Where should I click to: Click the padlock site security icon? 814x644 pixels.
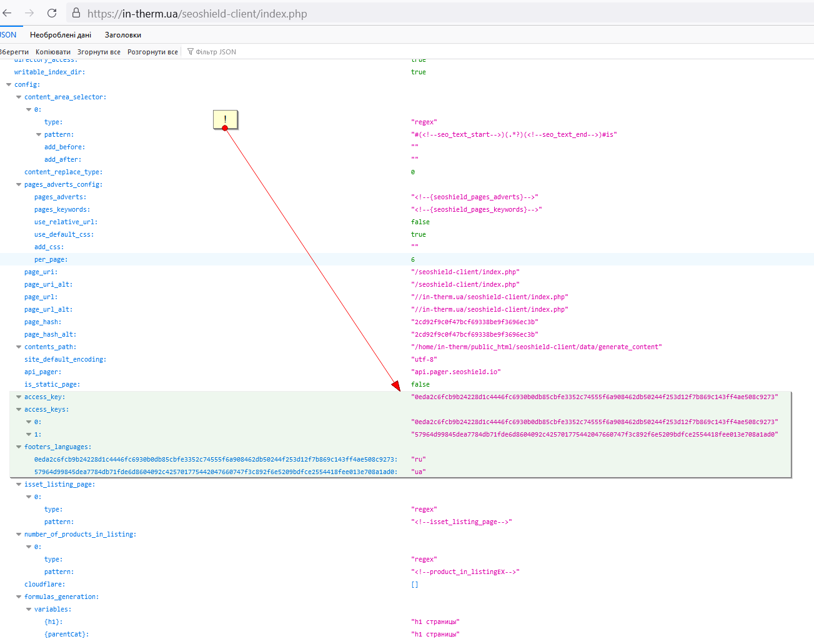click(x=76, y=13)
